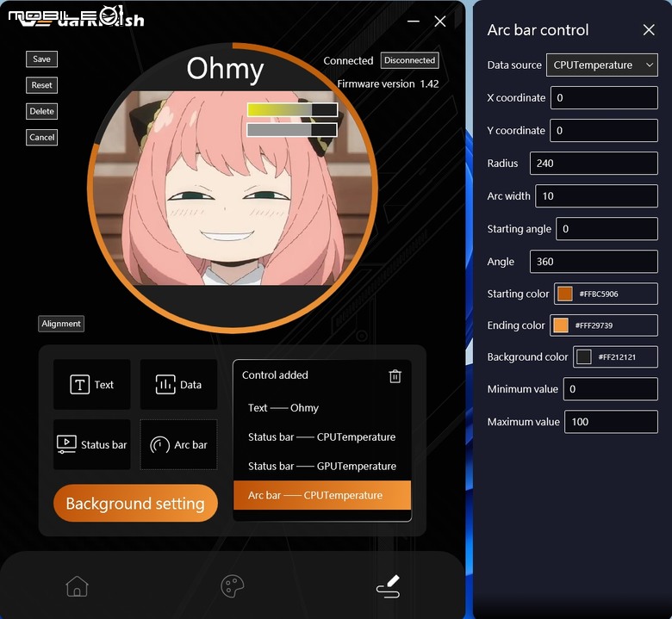This screenshot has width=672, height=619.
Task: Click the trash icon in Control added
Action: (395, 376)
